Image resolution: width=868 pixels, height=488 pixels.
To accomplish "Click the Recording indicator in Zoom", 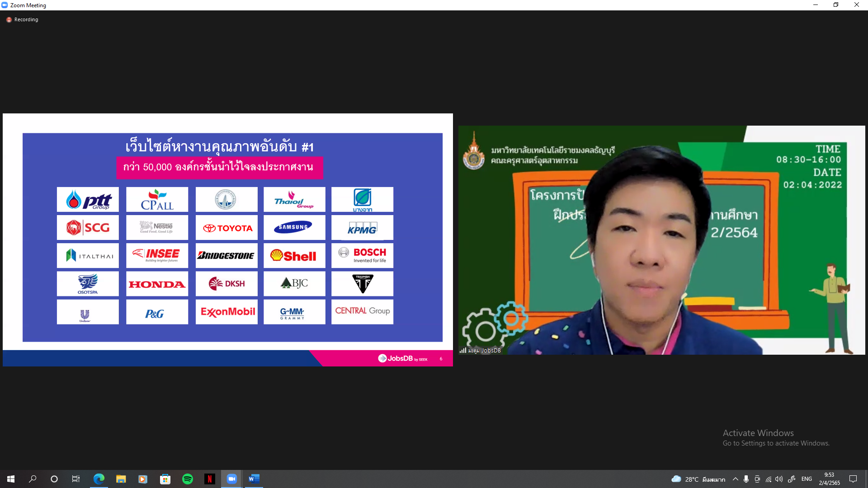I will [22, 19].
